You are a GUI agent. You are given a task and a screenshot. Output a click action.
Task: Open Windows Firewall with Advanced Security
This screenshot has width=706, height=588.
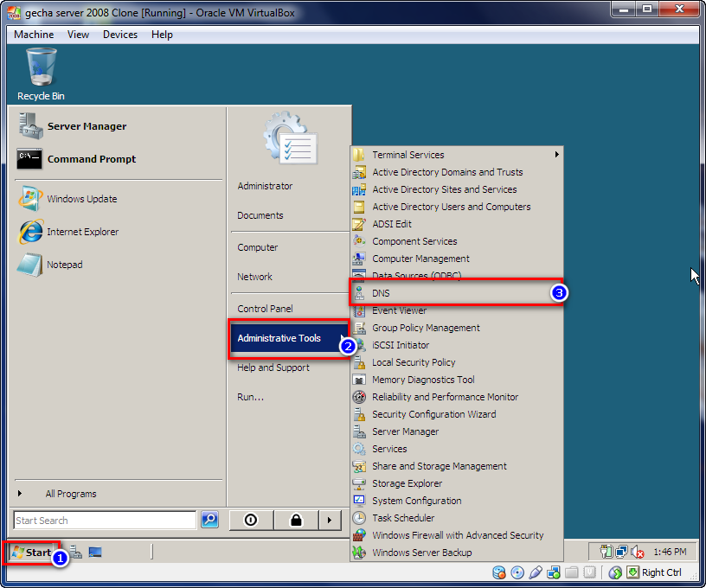tap(457, 535)
